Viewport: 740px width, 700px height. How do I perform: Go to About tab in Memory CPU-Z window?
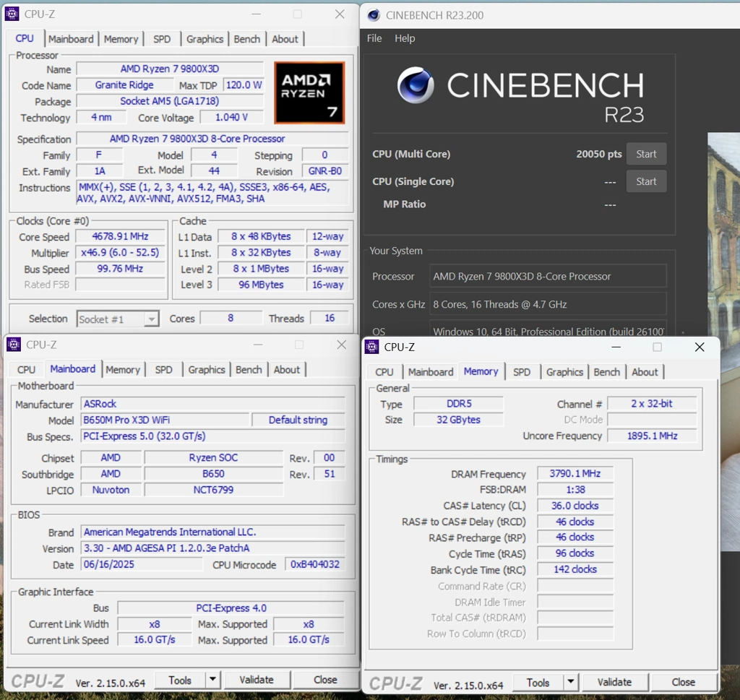[645, 372]
